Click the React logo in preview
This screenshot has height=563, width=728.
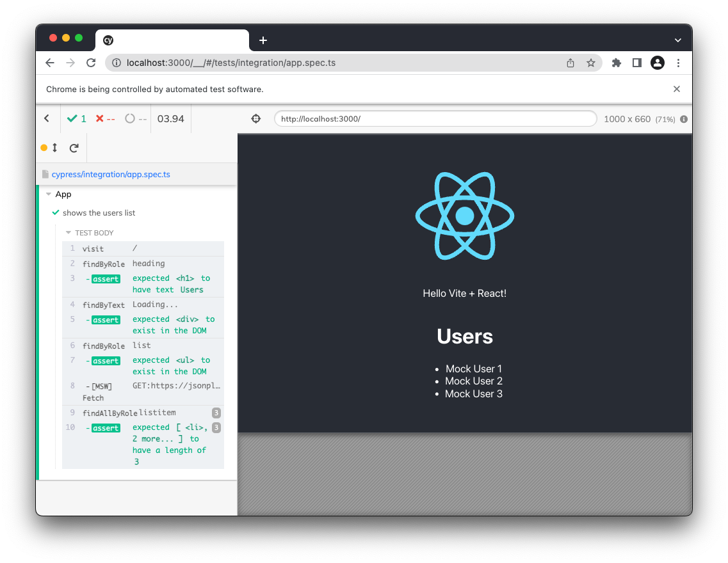[465, 216]
